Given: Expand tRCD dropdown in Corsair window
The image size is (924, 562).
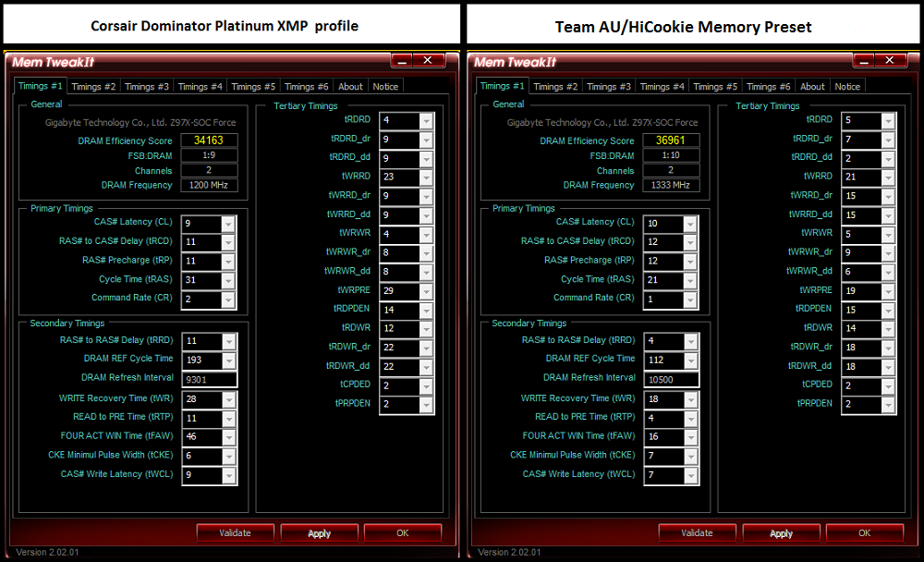Looking at the screenshot, I should tap(228, 242).
